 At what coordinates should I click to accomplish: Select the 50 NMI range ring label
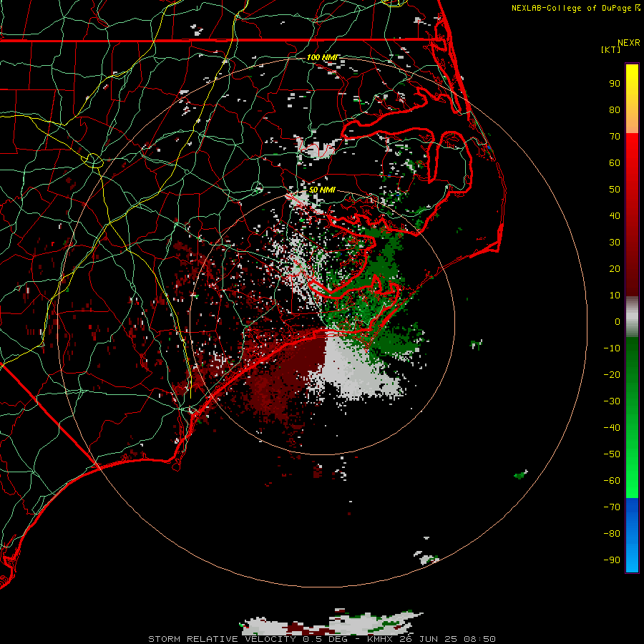click(x=323, y=190)
